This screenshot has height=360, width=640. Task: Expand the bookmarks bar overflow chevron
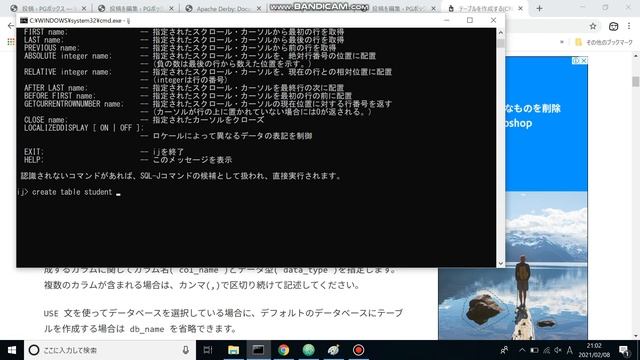562,42
